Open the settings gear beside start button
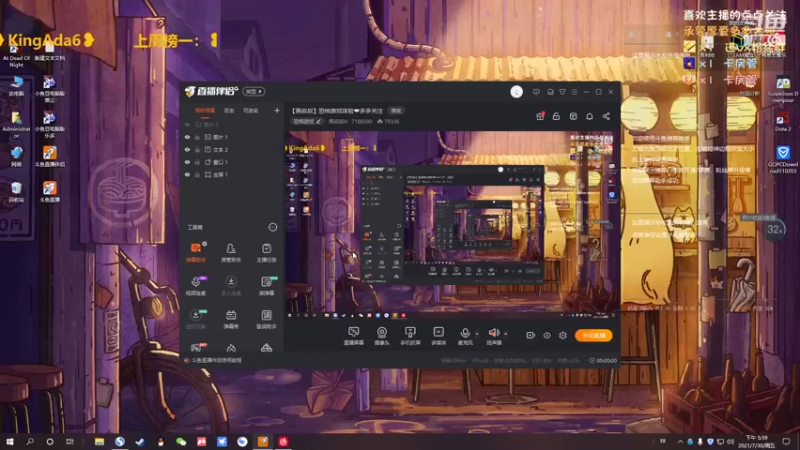This screenshot has height=450, width=800. [x=563, y=335]
